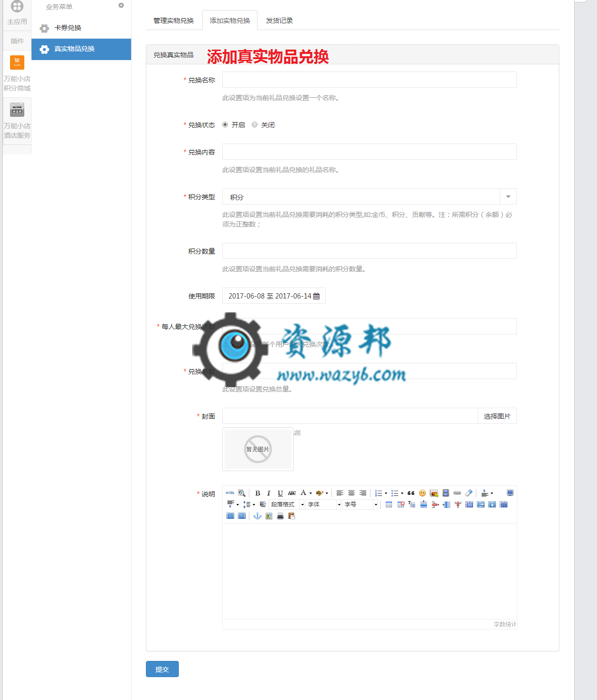Click the 插件 sidebar label

coord(17,41)
